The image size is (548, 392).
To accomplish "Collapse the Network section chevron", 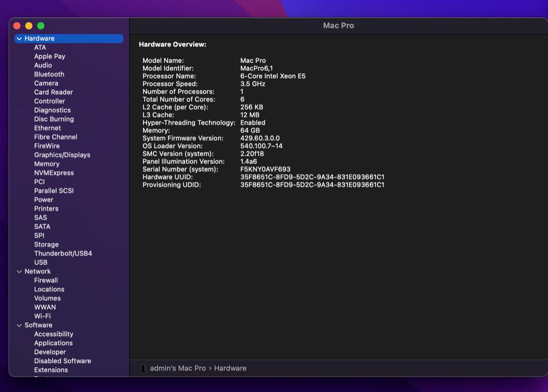I will pyautogui.click(x=19, y=271).
